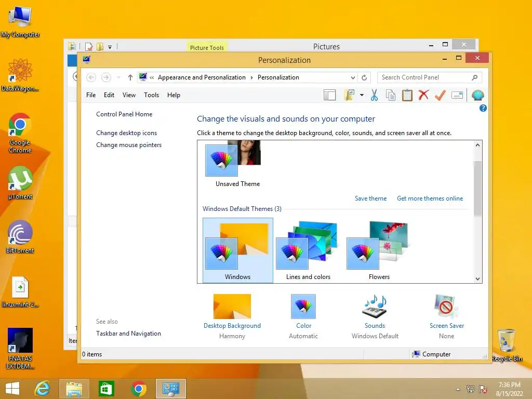Refresh the Personalization address bar
Image resolution: width=532 pixels, height=399 pixels.
tap(364, 77)
